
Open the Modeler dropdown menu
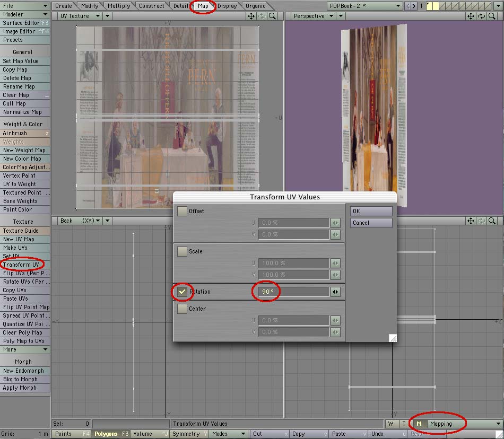point(25,14)
